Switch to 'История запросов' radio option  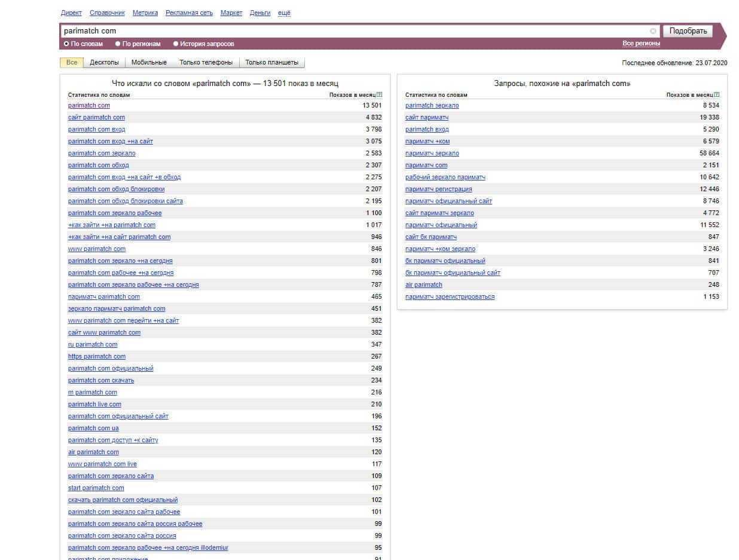176,44
